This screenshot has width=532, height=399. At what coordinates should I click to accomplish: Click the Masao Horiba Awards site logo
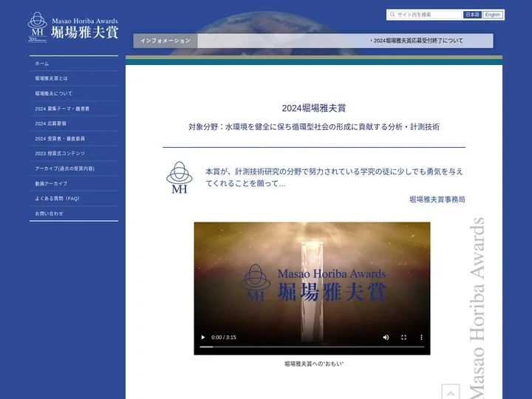click(x=73, y=27)
